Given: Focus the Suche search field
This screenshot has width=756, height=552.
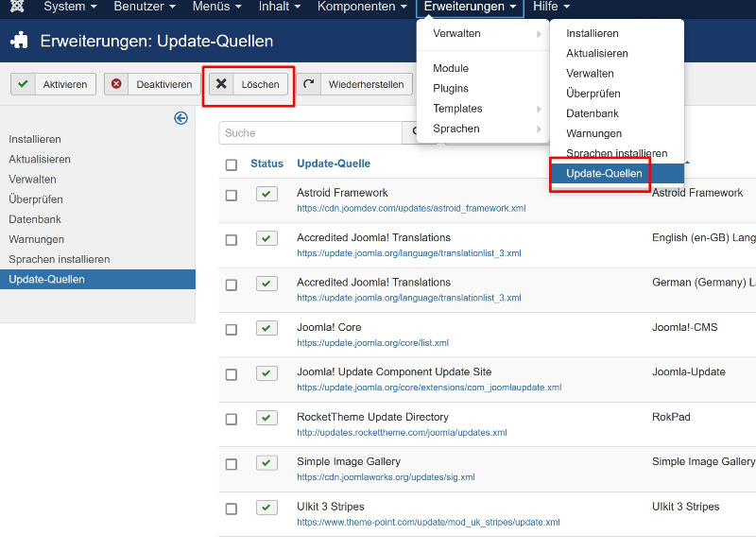Looking at the screenshot, I should 310,133.
